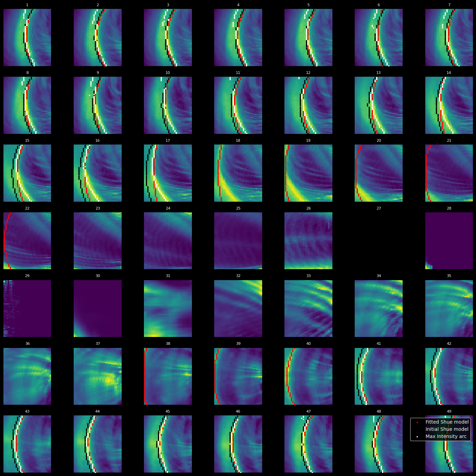
Task: Click the title number 10
Action: 168,73
